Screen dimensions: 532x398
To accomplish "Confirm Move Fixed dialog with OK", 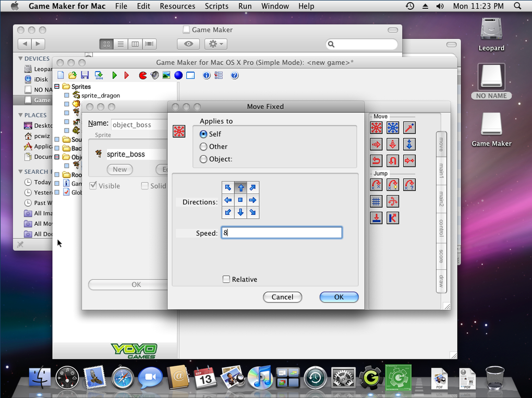I will pos(339,297).
